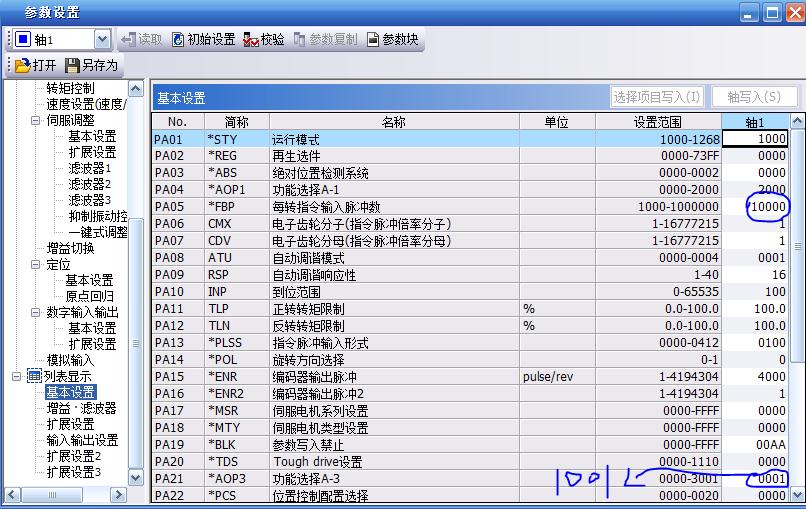
Task: Click the 读取 (Read) toolbar icon
Action: point(128,40)
